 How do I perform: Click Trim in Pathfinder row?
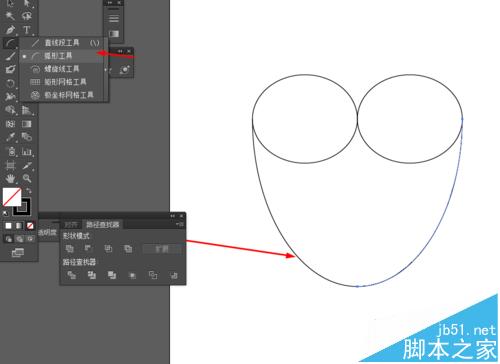pyautogui.click(x=92, y=275)
